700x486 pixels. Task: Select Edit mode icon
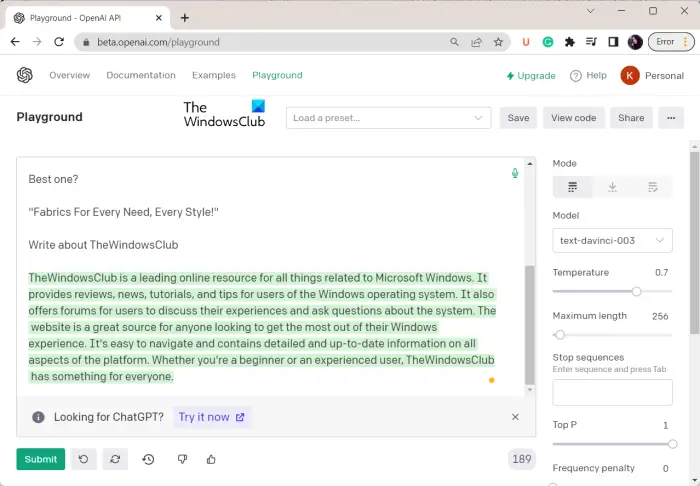(652, 187)
